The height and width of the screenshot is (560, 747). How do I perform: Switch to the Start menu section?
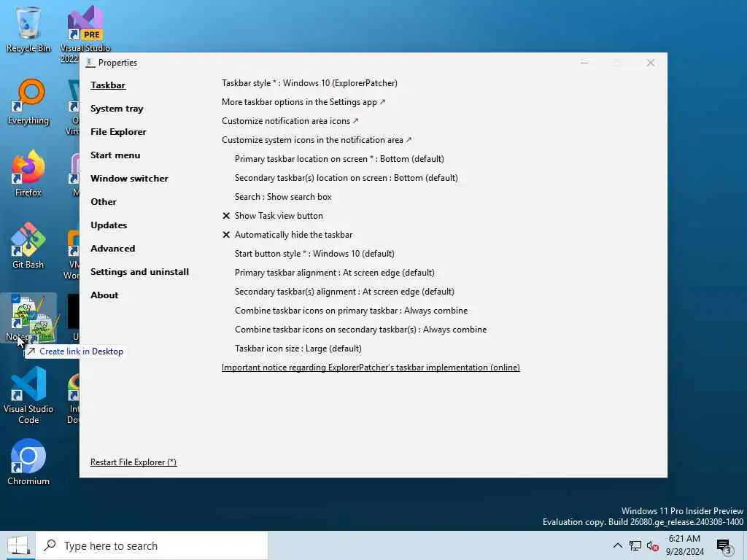click(115, 155)
